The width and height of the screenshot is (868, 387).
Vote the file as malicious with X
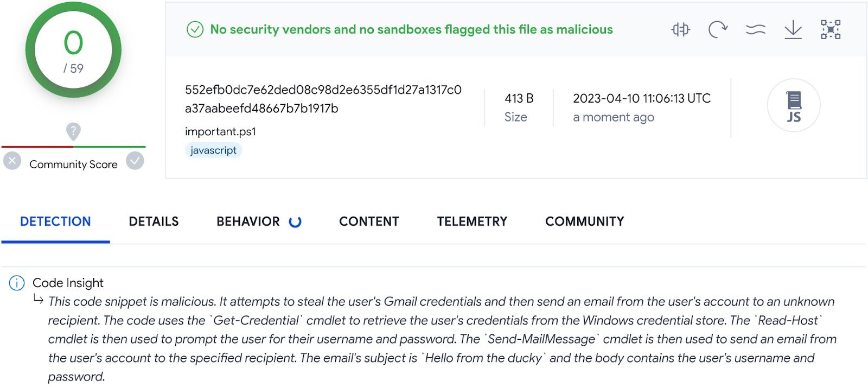pyautogui.click(x=11, y=160)
